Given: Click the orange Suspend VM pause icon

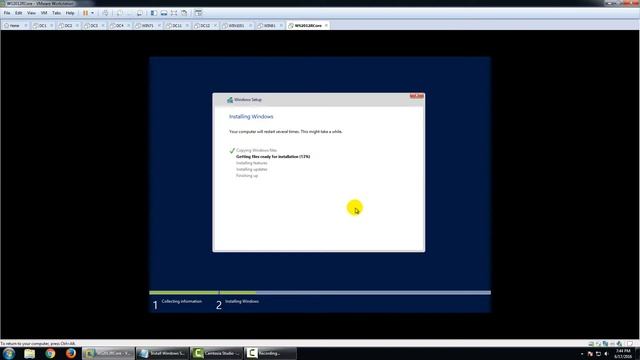Looking at the screenshot, I should [x=85, y=13].
